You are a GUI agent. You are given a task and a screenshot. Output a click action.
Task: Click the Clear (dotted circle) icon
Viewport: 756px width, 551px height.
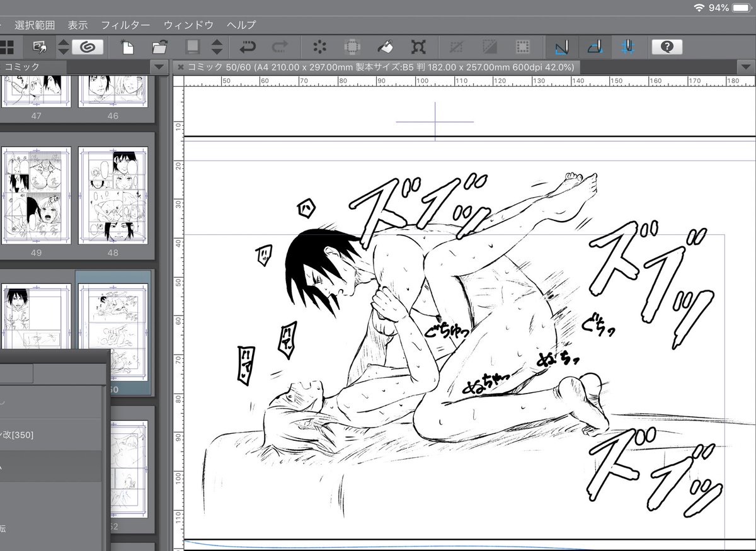(320, 47)
